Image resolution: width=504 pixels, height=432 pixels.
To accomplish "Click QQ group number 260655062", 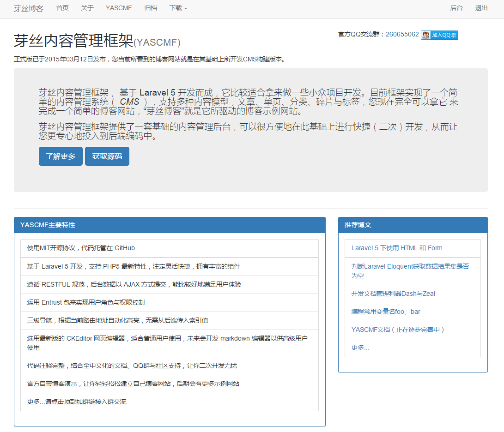I will click(402, 34).
